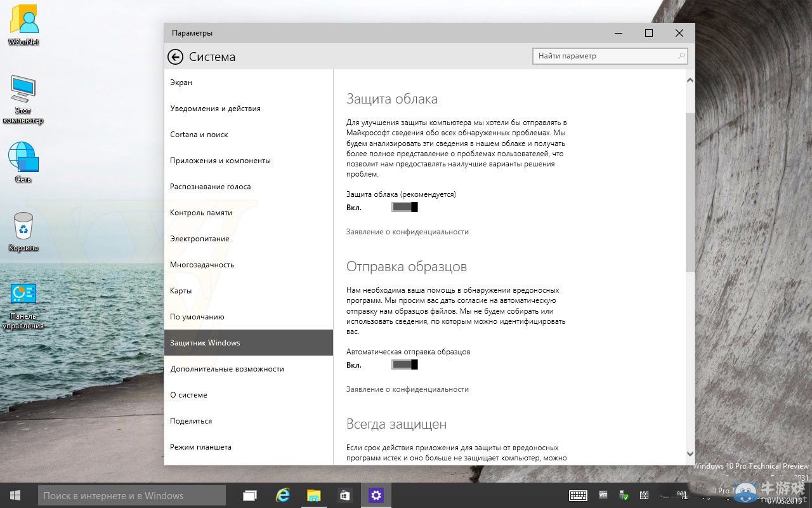The height and width of the screenshot is (508, 812).
Task: Click the Windows Defender wall tray icon
Action: click(644, 495)
